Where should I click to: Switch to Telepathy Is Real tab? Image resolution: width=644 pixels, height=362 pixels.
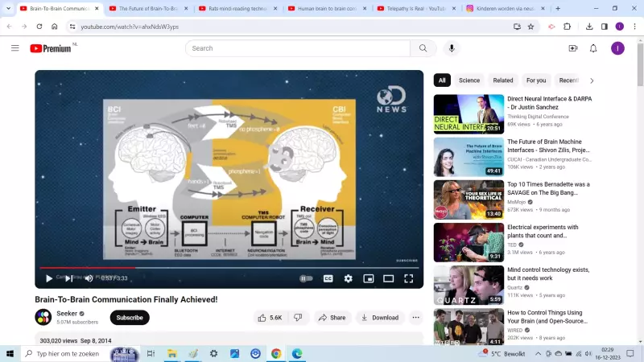pos(416,8)
